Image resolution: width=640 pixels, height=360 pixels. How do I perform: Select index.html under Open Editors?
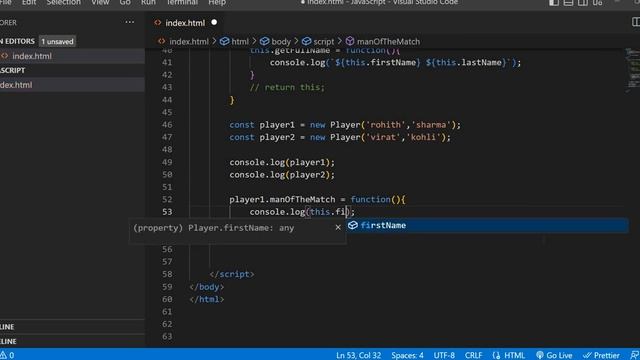pyautogui.click(x=72, y=56)
